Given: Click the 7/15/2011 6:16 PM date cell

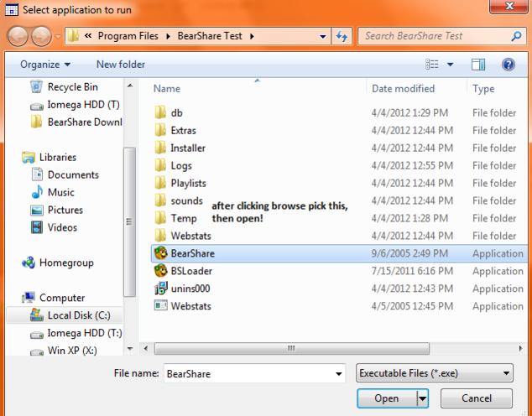Looking at the screenshot, I should [412, 271].
